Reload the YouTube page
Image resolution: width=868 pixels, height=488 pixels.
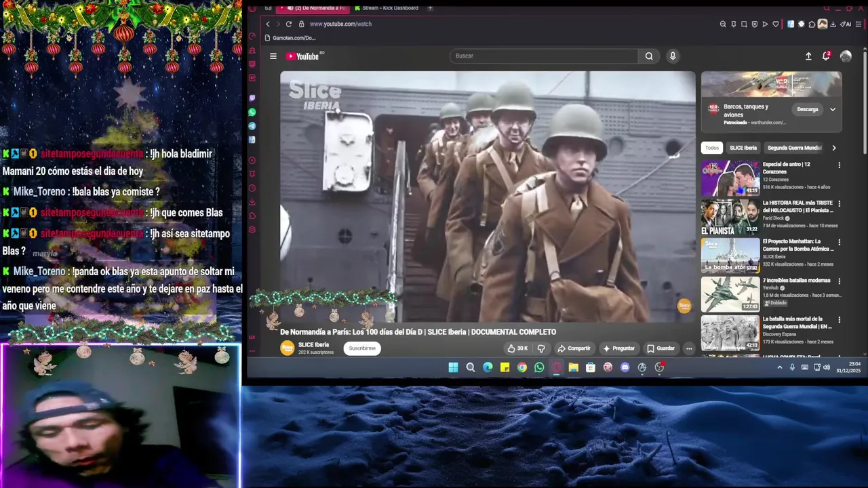pyautogui.click(x=289, y=24)
